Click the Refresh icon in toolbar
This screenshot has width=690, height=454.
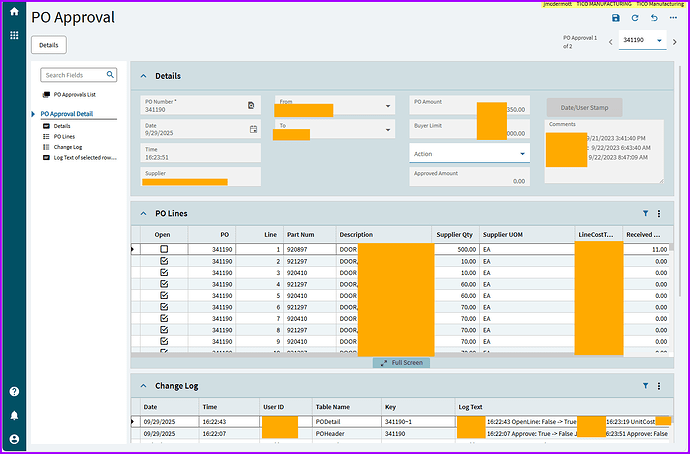(634, 18)
